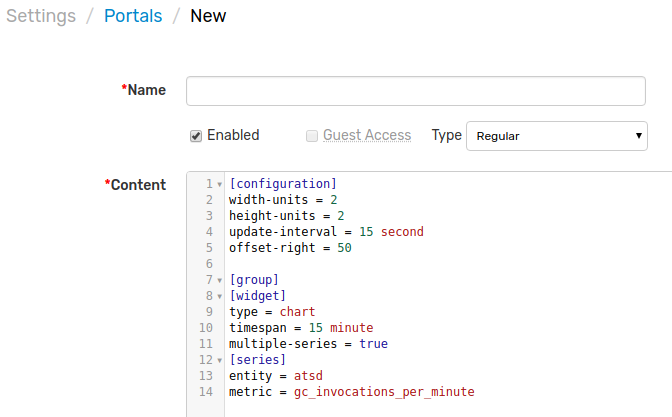The image size is (672, 417).
Task: Focus the Name input field
Action: point(416,91)
